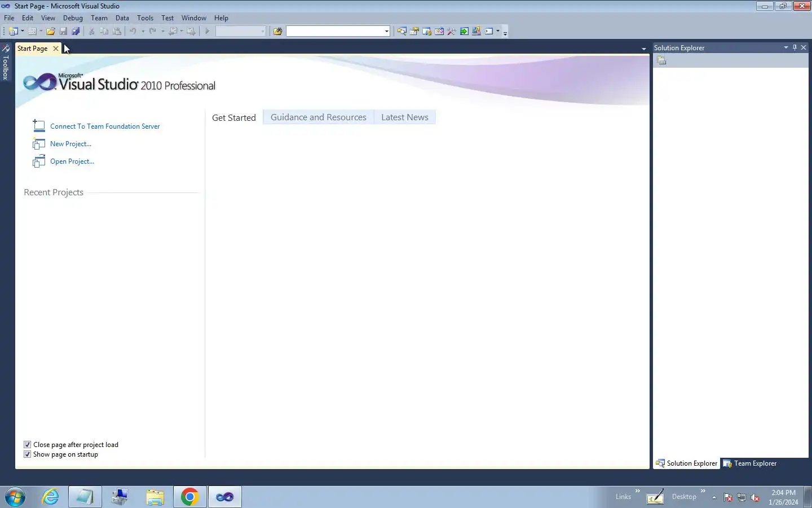Open Google Chrome from the taskbar
Screen dimensions: 812x508
pos(189,497)
